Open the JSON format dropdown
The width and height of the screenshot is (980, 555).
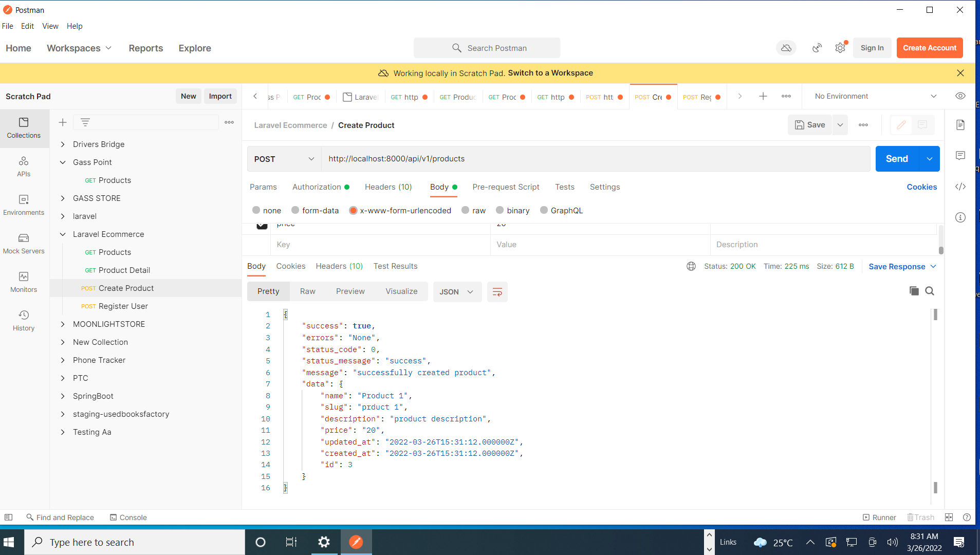pos(457,292)
